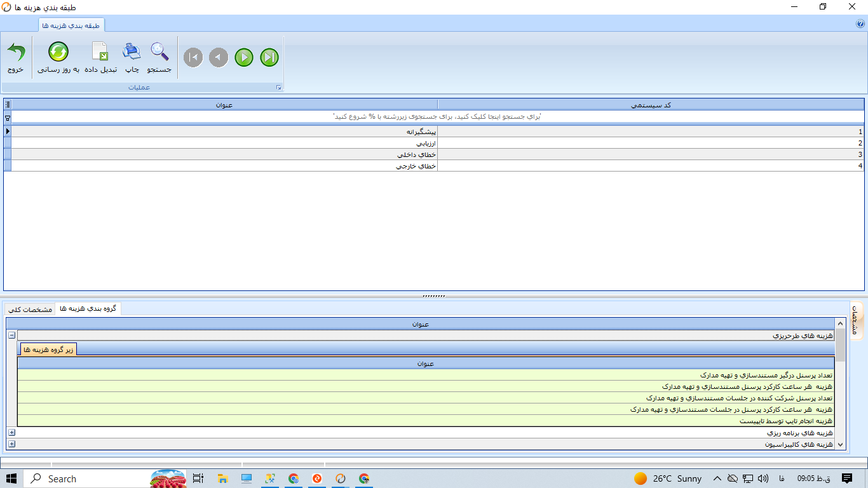The image size is (868, 488).
Task: Click the panel splitter handle dots
Action: pos(434,296)
